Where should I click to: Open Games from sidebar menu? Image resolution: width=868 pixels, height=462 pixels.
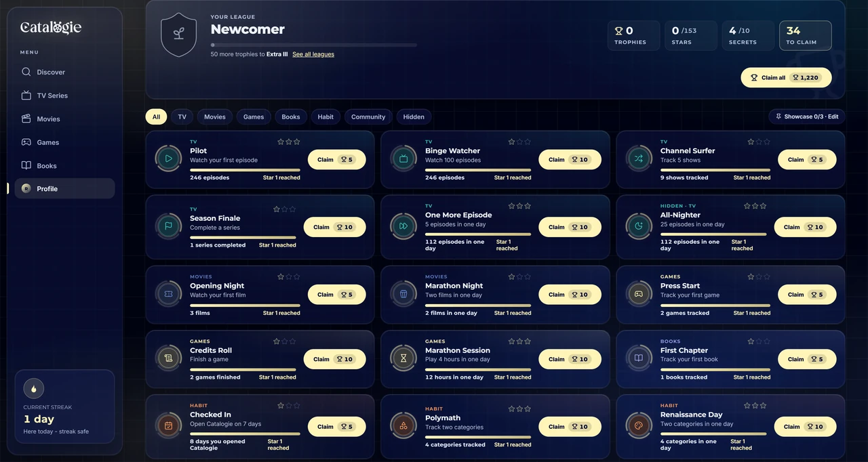point(64,142)
